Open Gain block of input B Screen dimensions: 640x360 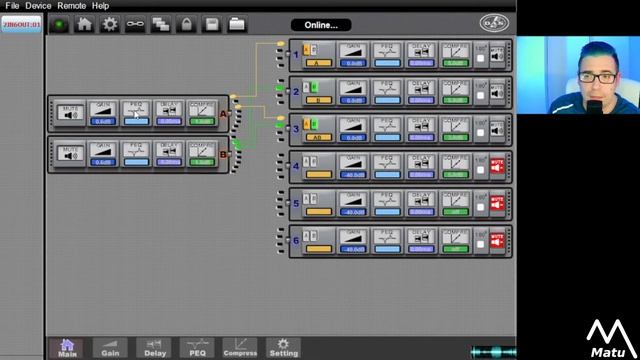pyautogui.click(x=103, y=153)
